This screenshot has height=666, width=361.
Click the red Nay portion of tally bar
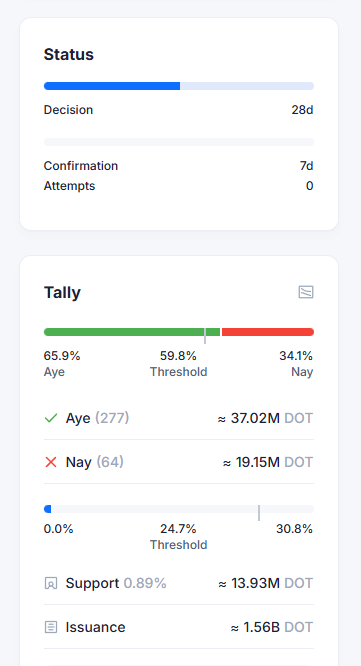point(268,332)
